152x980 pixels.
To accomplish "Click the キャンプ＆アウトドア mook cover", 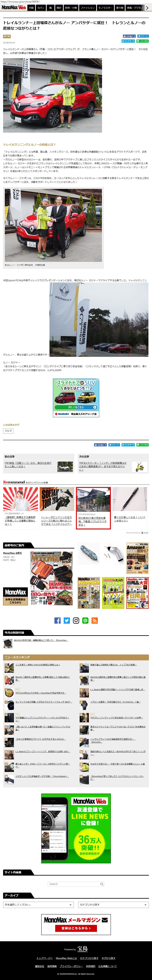I will coord(89,593).
